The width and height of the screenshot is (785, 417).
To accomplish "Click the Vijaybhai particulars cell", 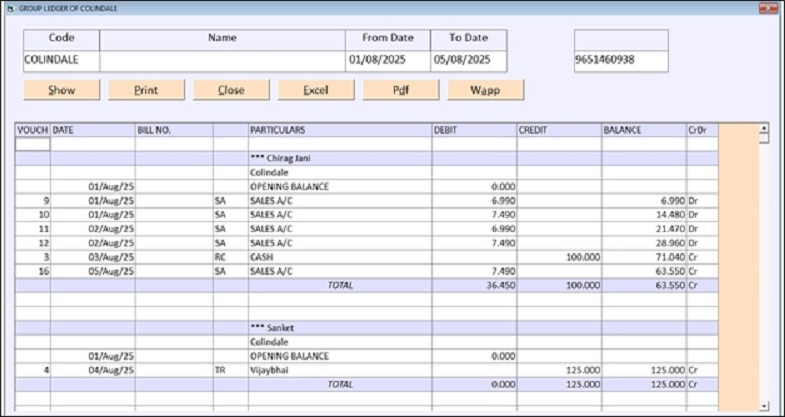I will coord(340,371).
